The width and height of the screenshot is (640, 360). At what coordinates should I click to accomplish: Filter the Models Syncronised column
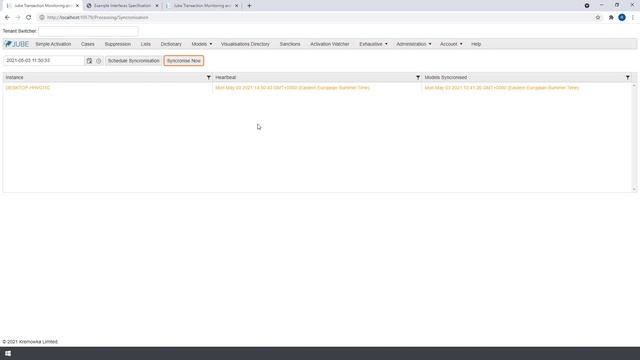coord(628,77)
